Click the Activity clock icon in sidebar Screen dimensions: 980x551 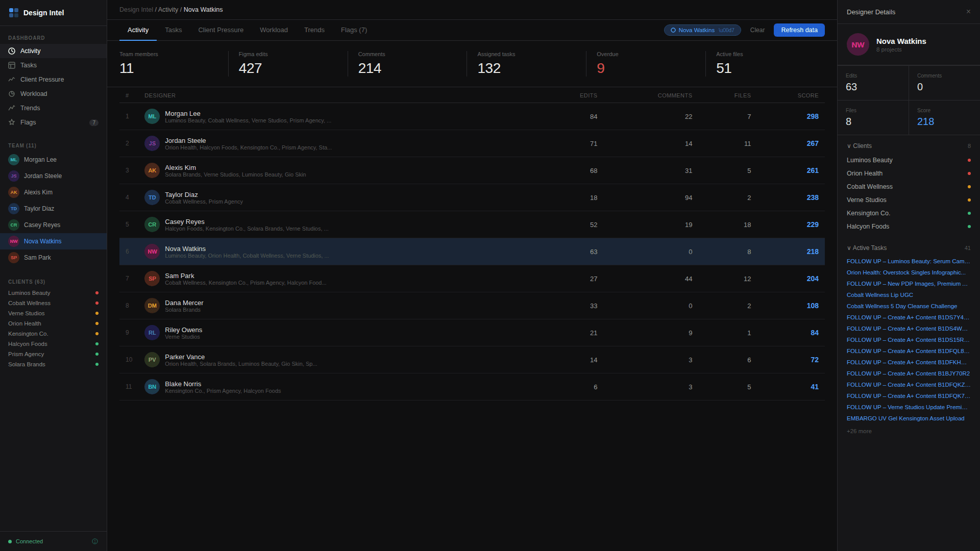(12, 51)
